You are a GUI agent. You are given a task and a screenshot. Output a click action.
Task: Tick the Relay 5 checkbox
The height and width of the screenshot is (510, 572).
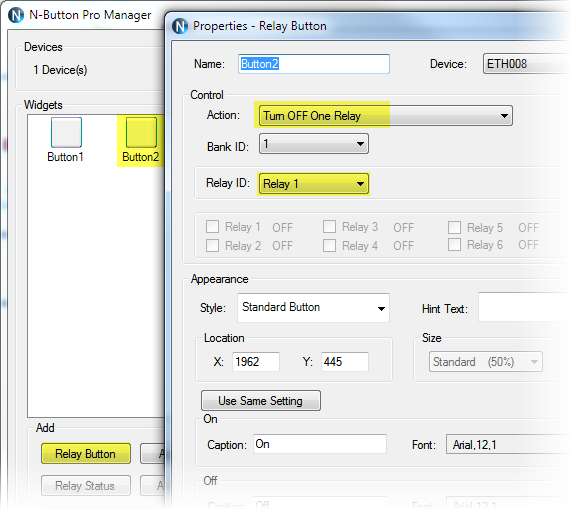[454, 227]
